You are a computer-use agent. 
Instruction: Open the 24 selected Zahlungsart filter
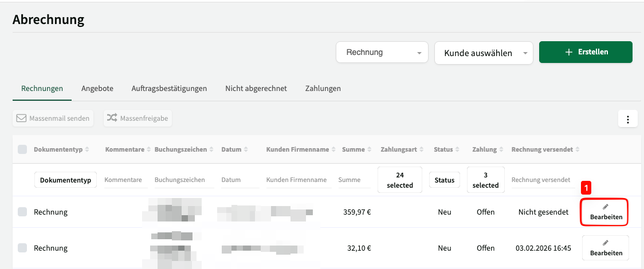[x=400, y=180]
